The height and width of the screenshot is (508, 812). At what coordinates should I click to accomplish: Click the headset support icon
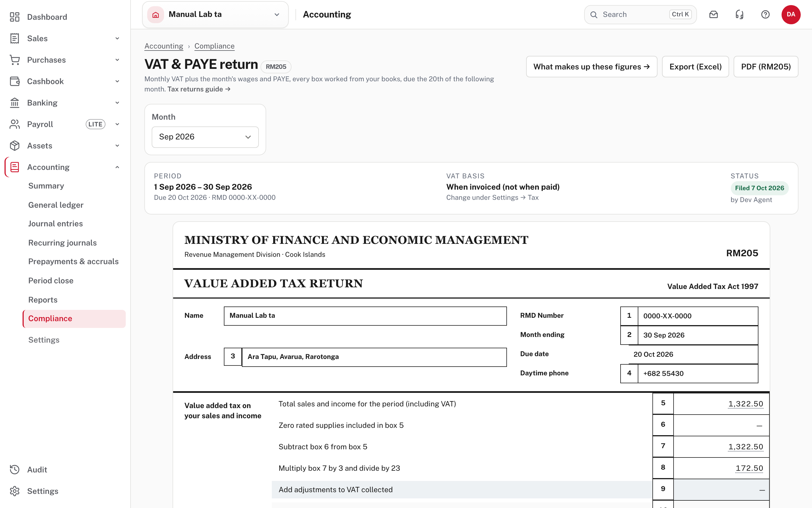[x=740, y=14]
